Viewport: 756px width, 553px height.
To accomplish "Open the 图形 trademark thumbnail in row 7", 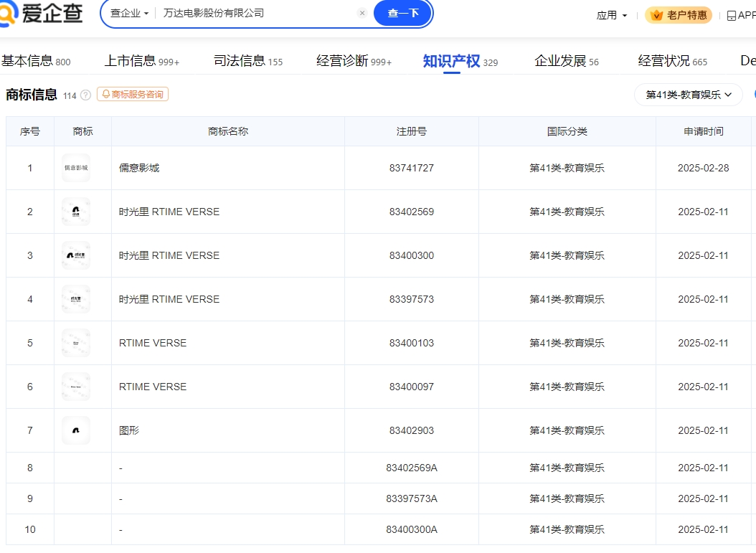I will coord(76,430).
